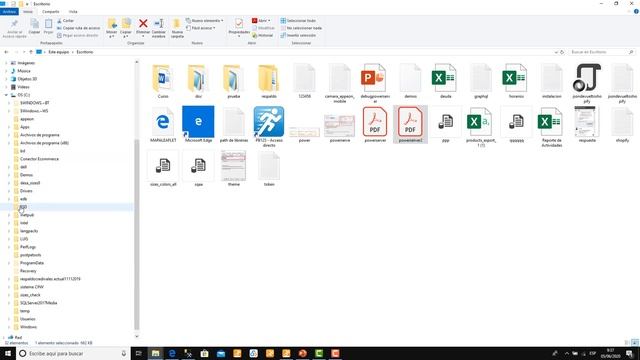Select the highlighted powerserver2 PDF icon
640x360 pixels.
[410, 122]
